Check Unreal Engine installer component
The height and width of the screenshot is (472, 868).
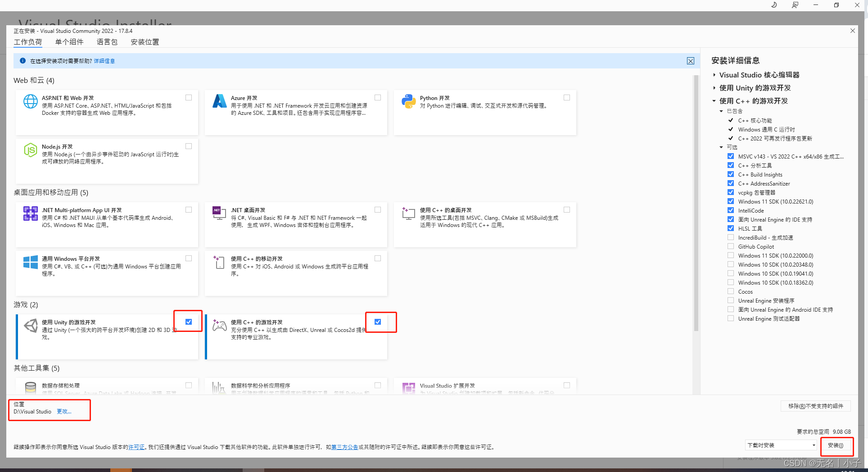pos(731,300)
